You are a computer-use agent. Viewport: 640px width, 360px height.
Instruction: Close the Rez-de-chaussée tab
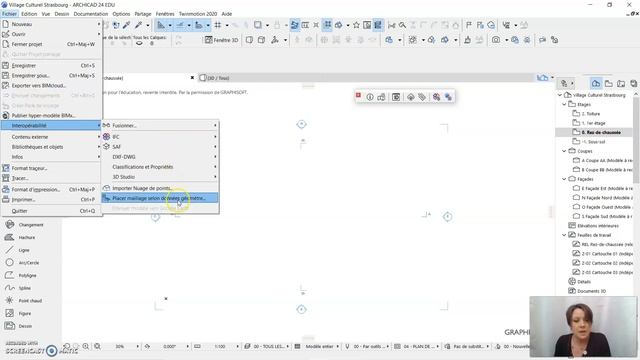click(192, 78)
